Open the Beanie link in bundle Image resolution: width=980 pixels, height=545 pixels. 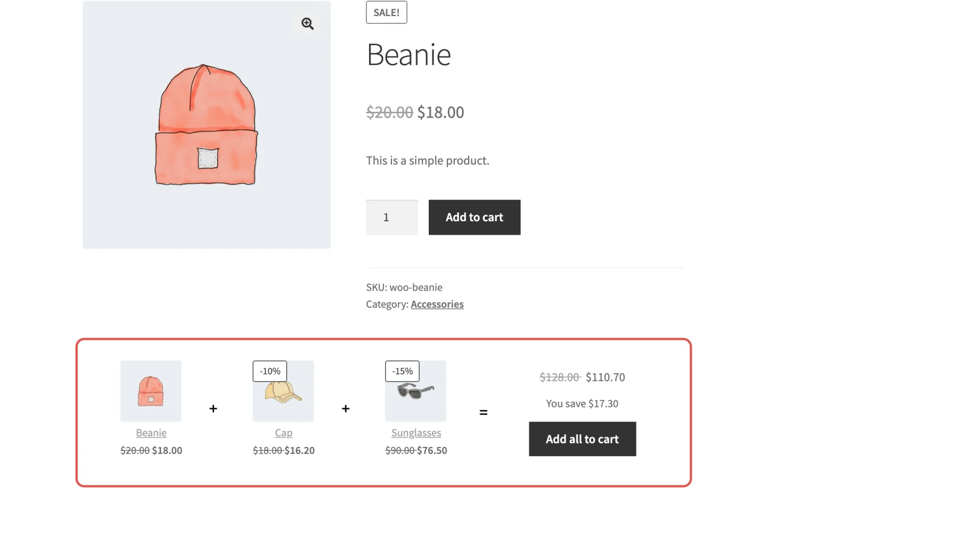(x=151, y=433)
